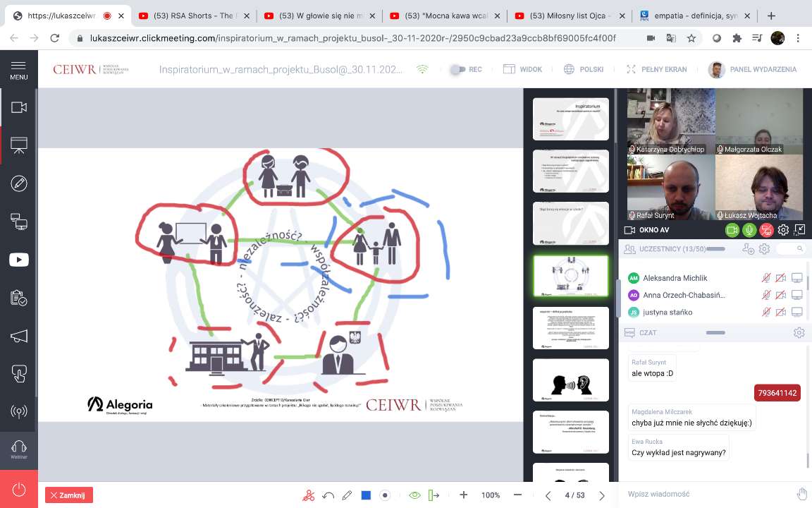The height and width of the screenshot is (508, 812).
Task: Click the megaphone call-to-action icon
Action: pos(18,336)
